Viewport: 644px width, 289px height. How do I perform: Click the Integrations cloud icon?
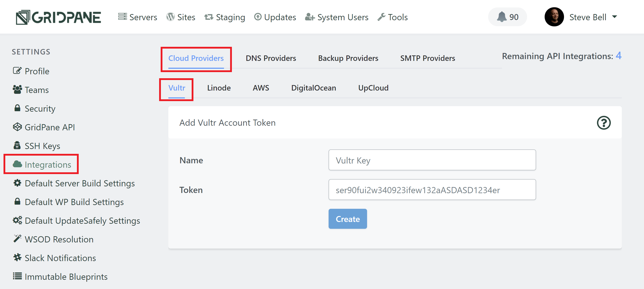tap(17, 164)
